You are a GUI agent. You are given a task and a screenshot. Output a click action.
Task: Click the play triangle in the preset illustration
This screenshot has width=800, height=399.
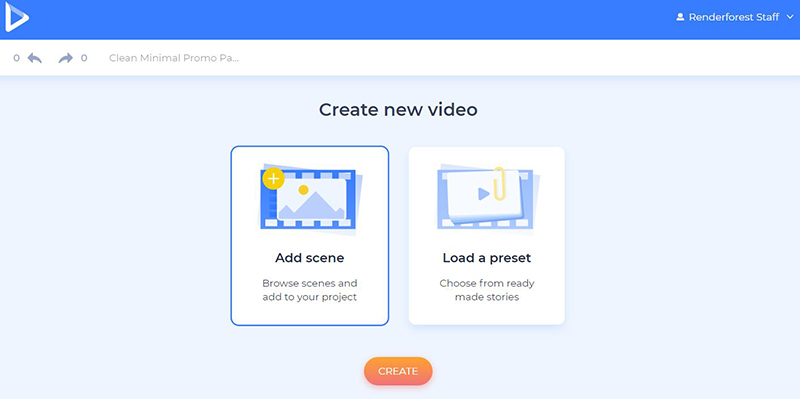(x=483, y=194)
